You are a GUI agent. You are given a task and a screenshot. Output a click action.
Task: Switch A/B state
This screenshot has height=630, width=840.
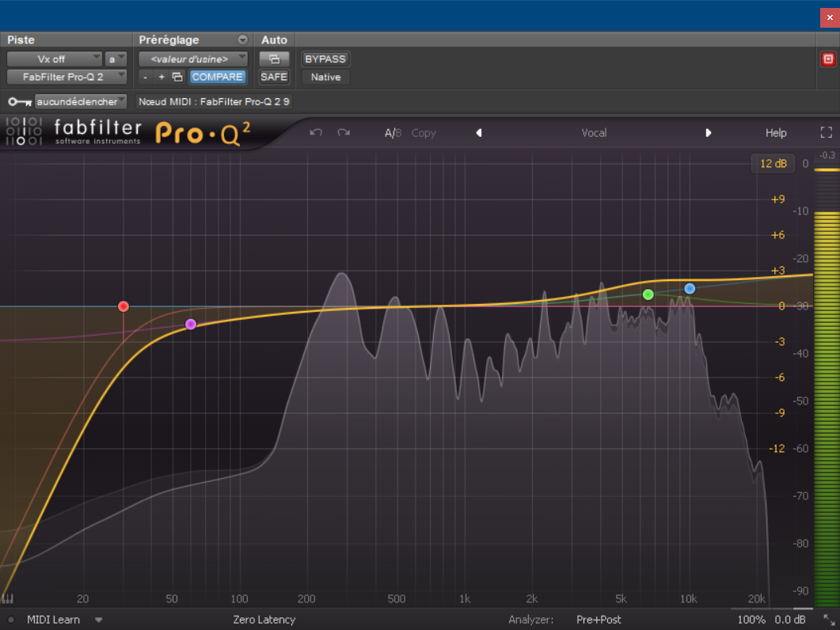point(393,133)
